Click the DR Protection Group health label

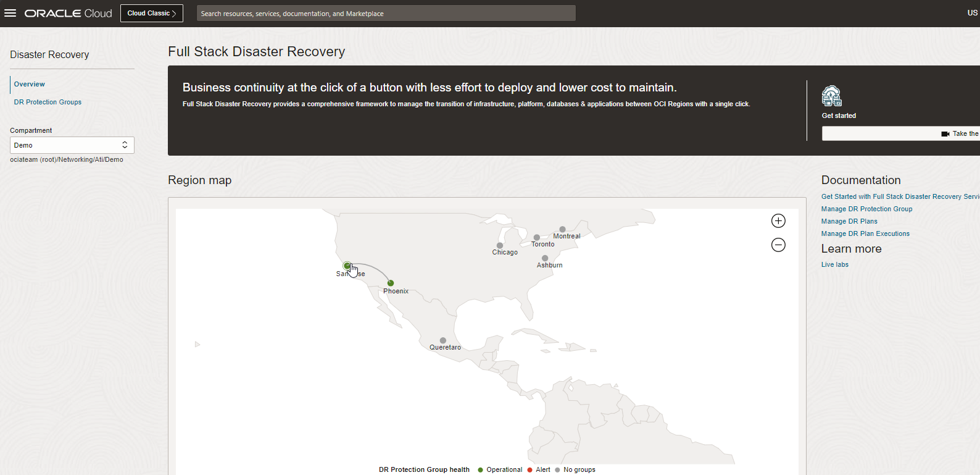click(424, 469)
